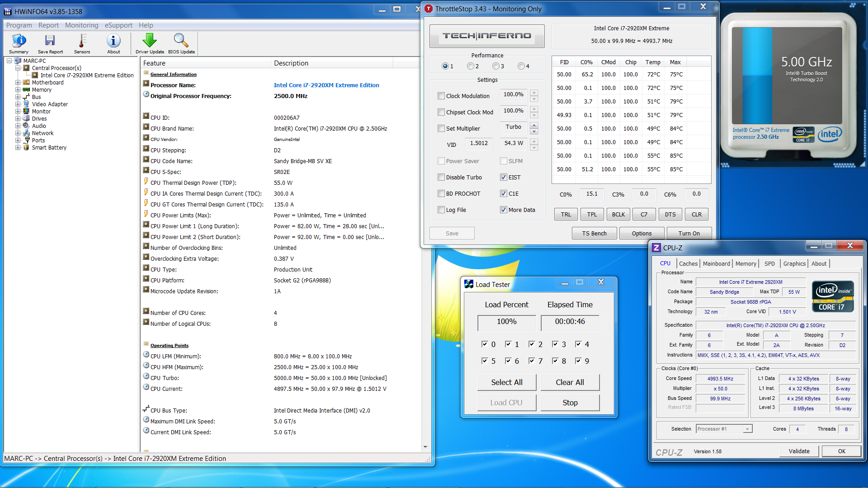The image size is (868, 488).
Task: Enable the Chipset Clock Mod checkbox
Action: point(441,112)
